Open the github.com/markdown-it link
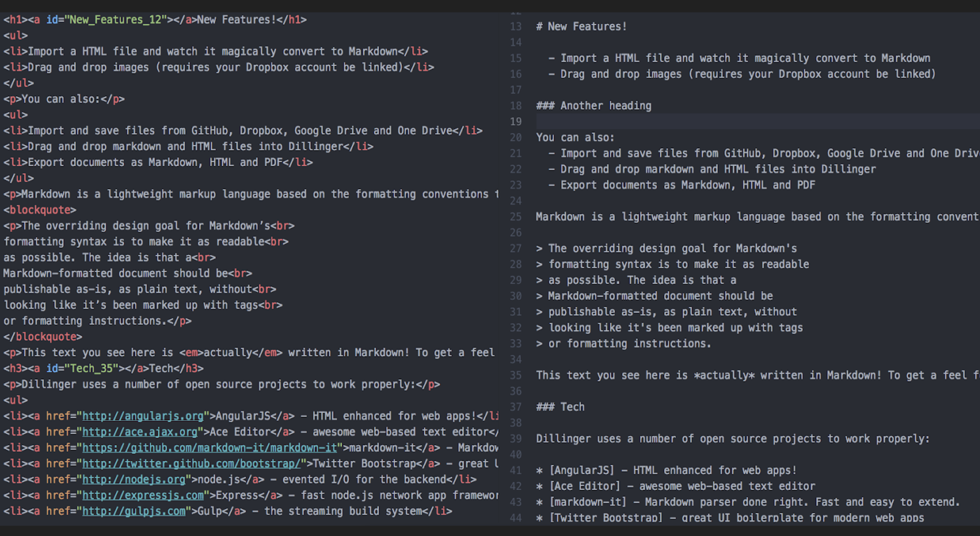 tap(209, 448)
